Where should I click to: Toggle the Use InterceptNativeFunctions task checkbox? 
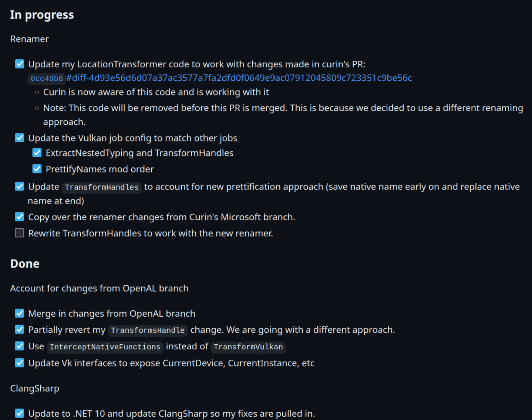pos(20,346)
